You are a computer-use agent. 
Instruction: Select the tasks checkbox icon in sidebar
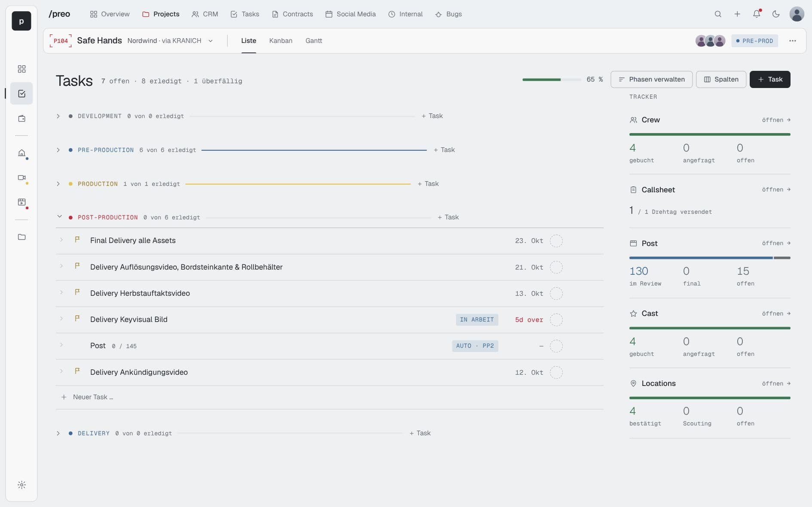(x=21, y=94)
